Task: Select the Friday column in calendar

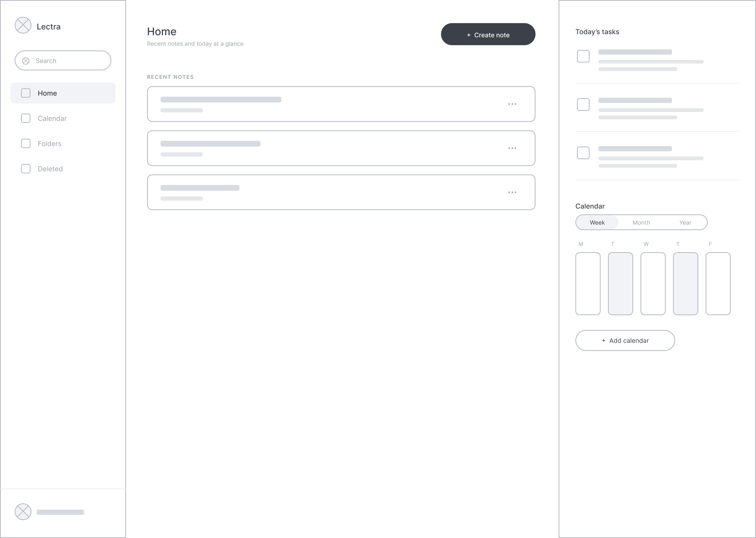Action: point(718,283)
